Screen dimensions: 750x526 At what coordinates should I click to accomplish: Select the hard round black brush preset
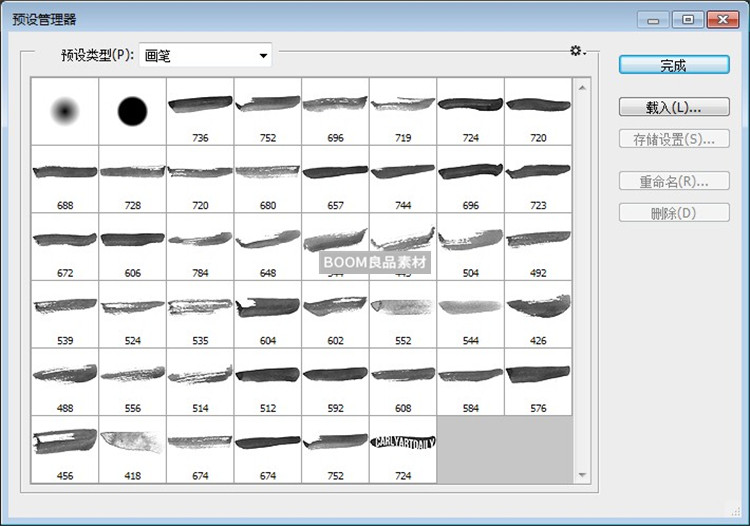coord(132,112)
